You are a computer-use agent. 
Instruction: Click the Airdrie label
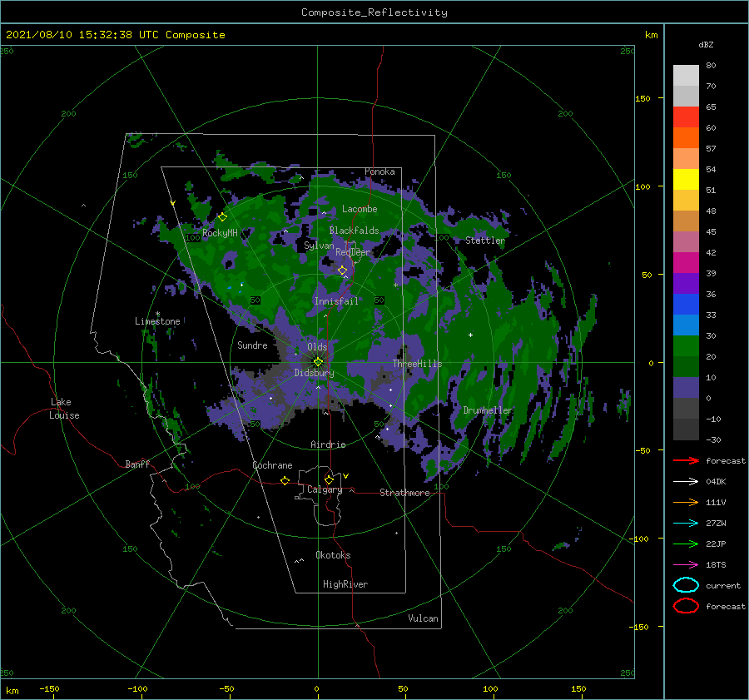coord(328,444)
